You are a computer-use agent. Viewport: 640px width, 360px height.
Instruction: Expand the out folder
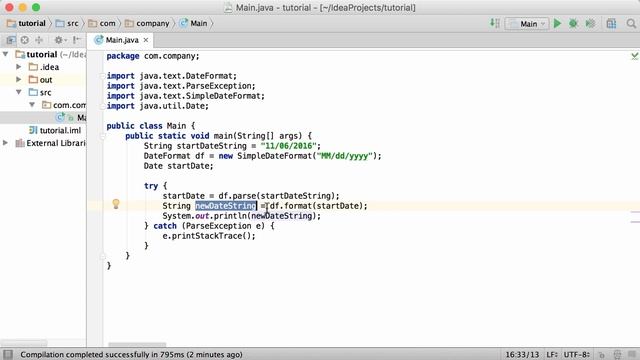[18, 79]
